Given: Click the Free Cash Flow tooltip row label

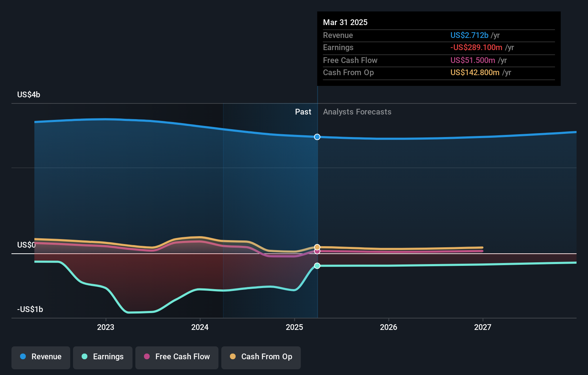Looking at the screenshot, I should 350,60.
